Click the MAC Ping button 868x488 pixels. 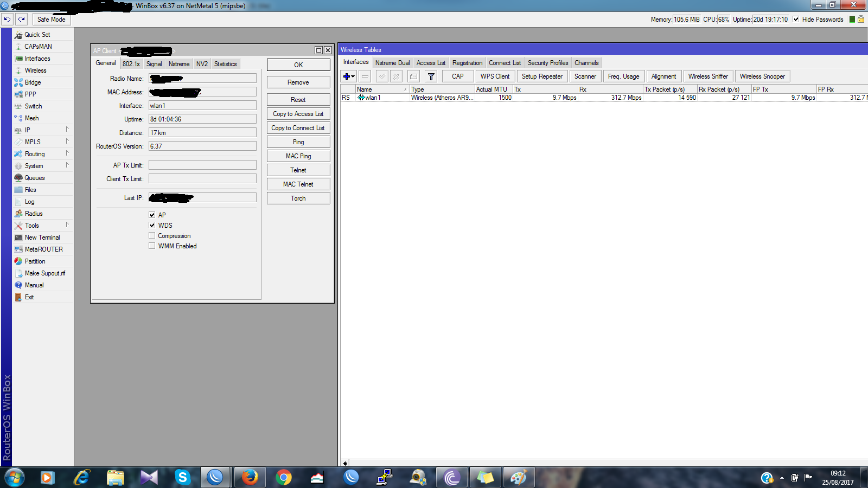[298, 156]
